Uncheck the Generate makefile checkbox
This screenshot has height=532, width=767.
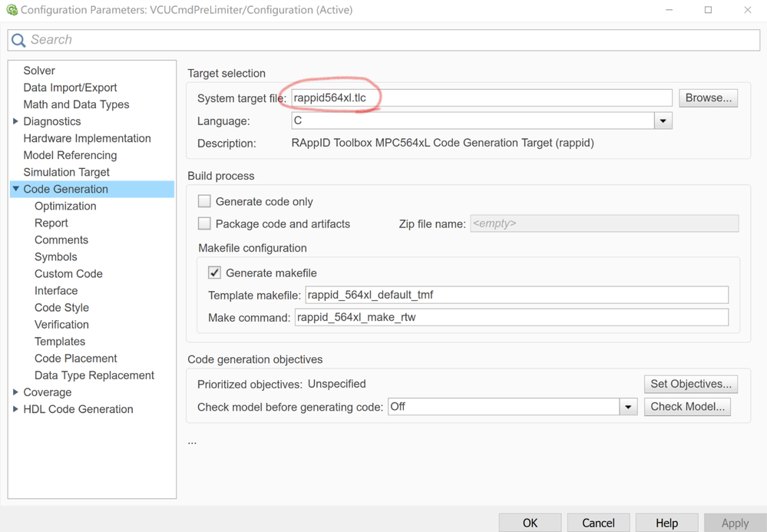tap(215, 273)
